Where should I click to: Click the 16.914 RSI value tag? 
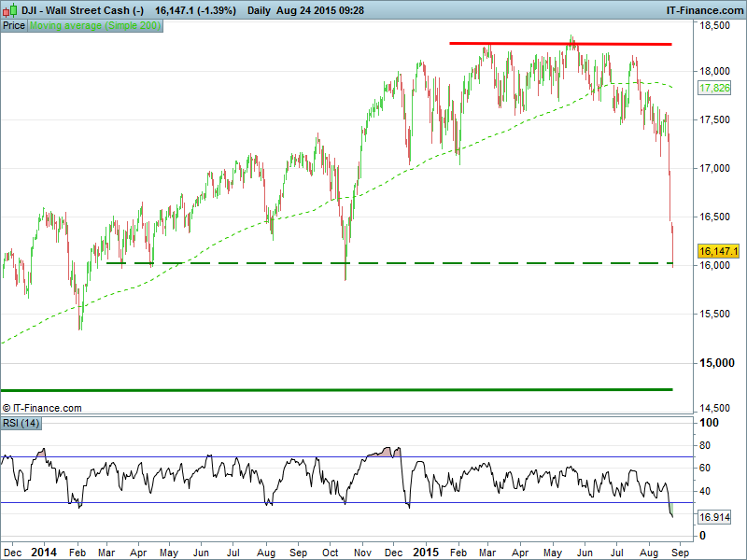pos(714,517)
